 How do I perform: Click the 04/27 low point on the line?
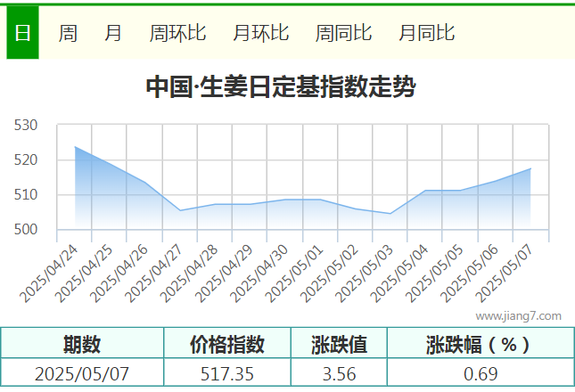point(180,210)
